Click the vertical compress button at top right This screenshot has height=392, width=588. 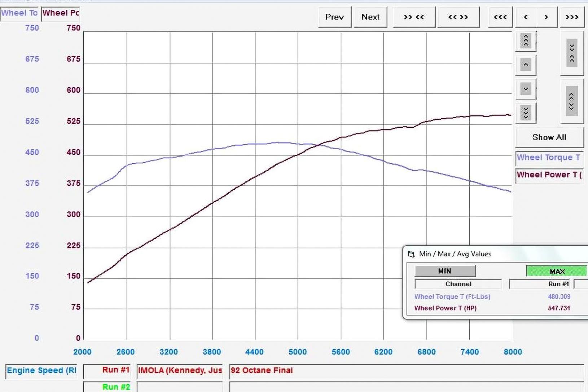572,53
